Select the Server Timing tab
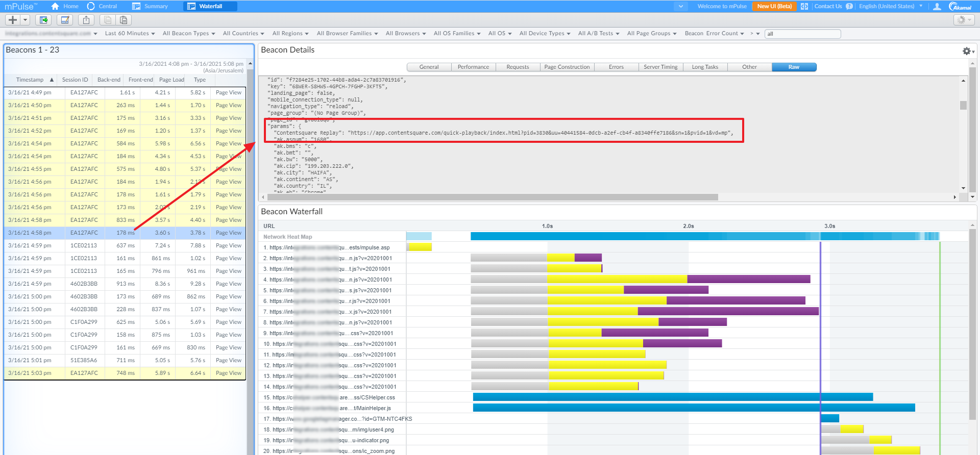The width and height of the screenshot is (980, 455). click(x=660, y=67)
